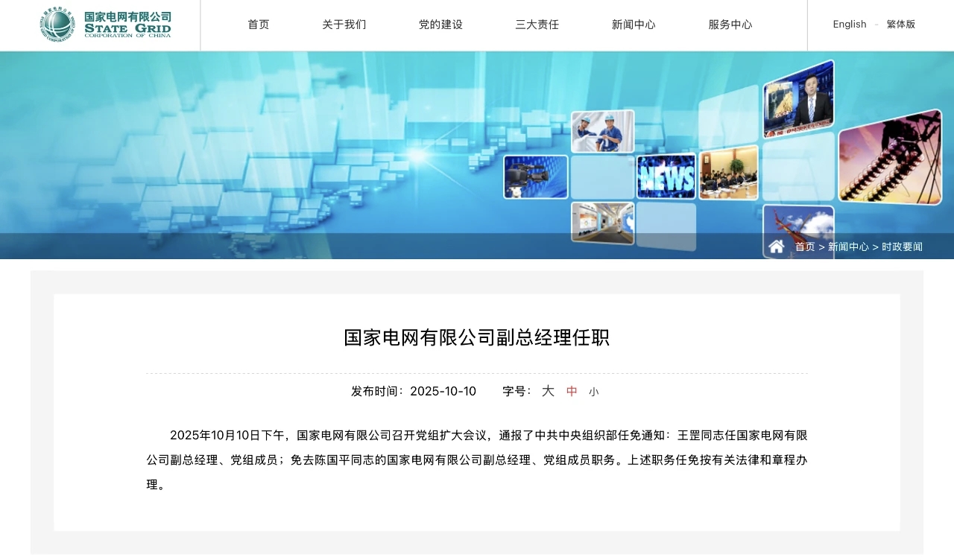Expand the 三大责任 navigation menu
Image resolution: width=954 pixels, height=560 pixels.
click(537, 25)
